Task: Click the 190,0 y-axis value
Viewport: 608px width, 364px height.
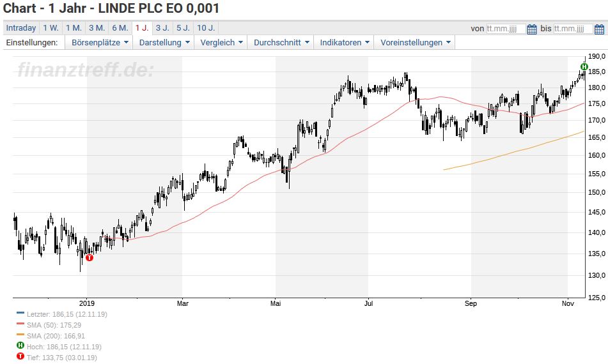Action: click(596, 57)
